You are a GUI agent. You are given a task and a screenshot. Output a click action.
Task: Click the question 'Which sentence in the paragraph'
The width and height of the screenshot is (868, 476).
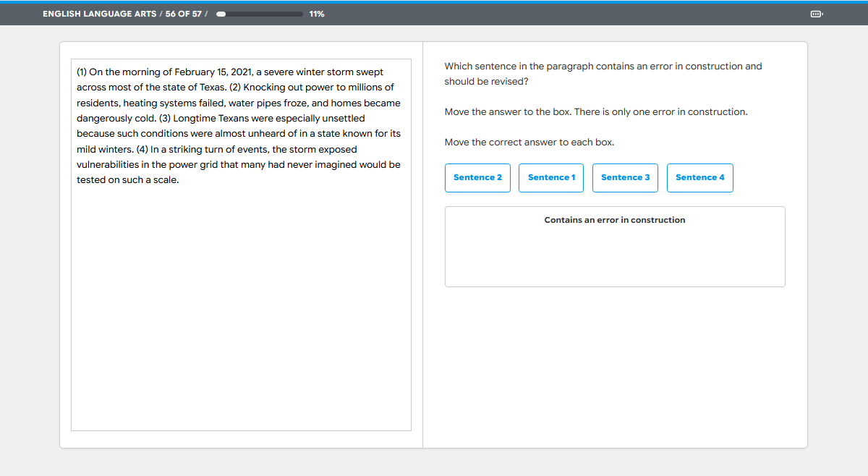pyautogui.click(x=603, y=74)
